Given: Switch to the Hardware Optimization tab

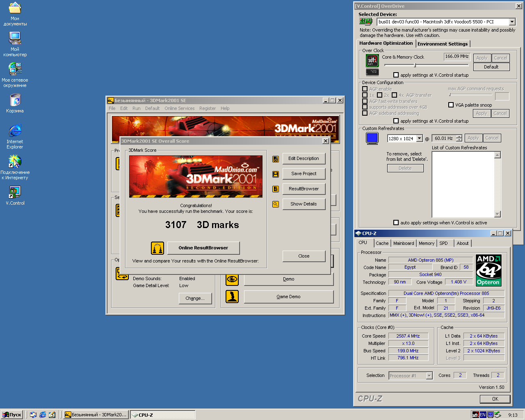Looking at the screenshot, I should tap(386, 43).
